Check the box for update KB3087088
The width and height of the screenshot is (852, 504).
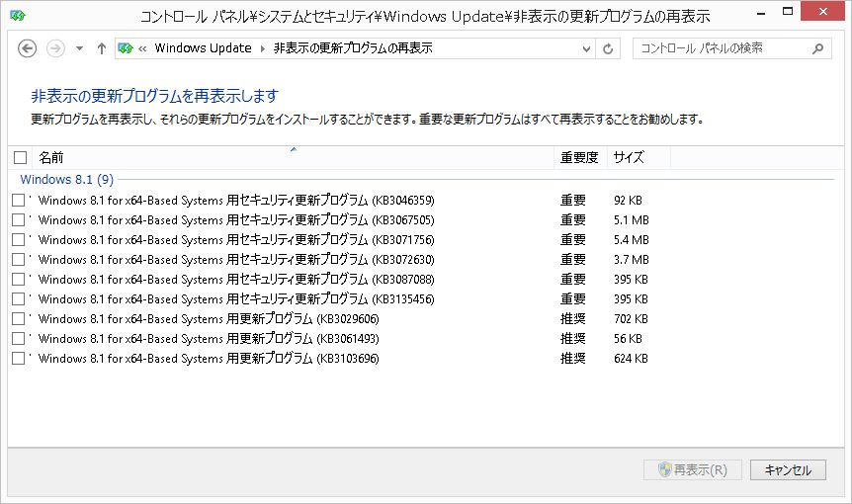19,279
